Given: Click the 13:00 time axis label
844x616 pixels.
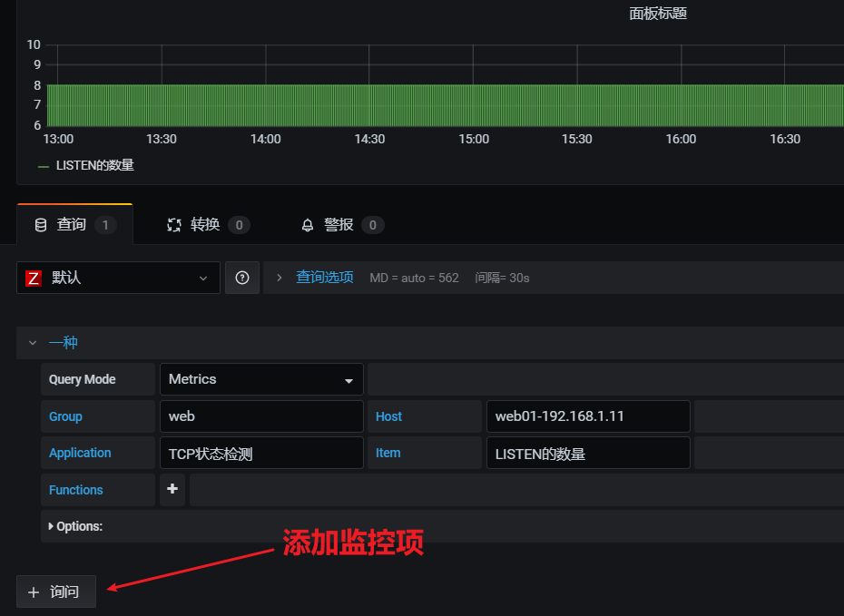Looking at the screenshot, I should click(x=58, y=140).
